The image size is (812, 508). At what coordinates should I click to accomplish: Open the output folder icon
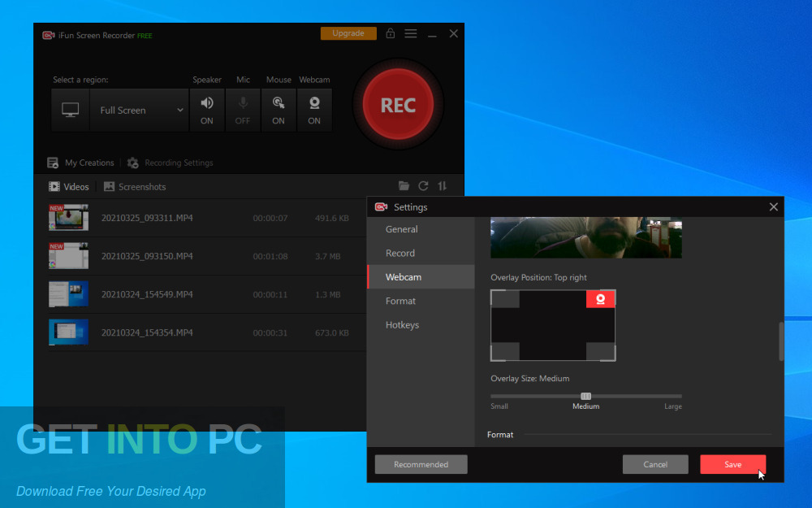pyautogui.click(x=404, y=185)
